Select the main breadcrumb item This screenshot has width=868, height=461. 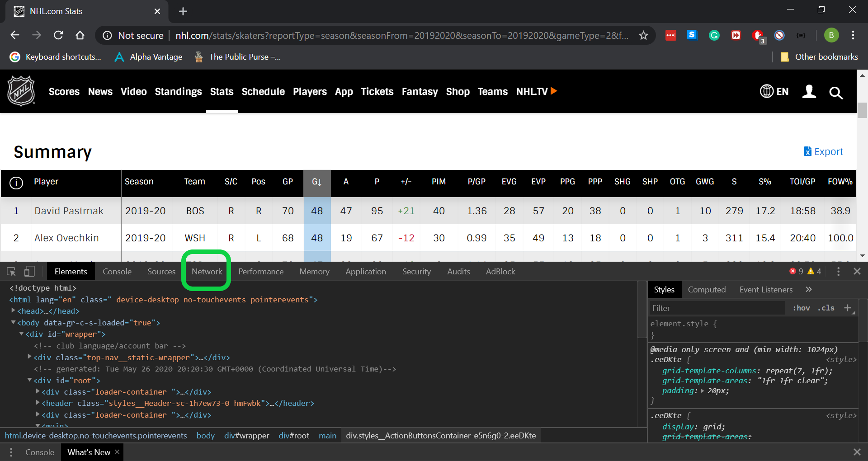point(327,436)
